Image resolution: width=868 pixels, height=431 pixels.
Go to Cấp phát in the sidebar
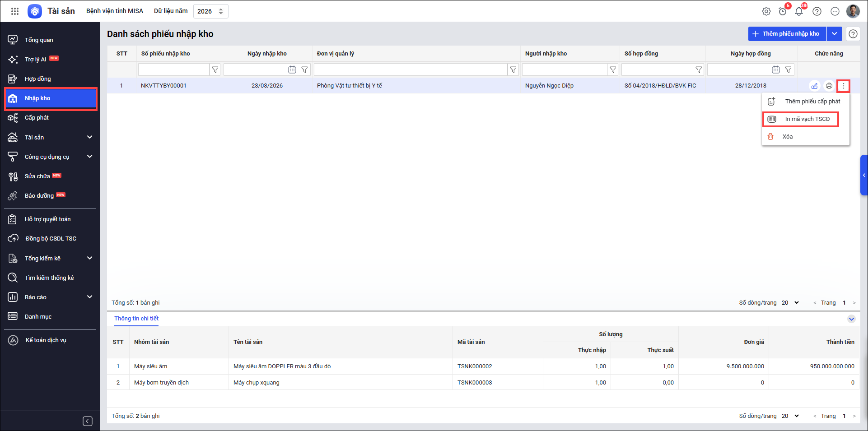pos(37,118)
